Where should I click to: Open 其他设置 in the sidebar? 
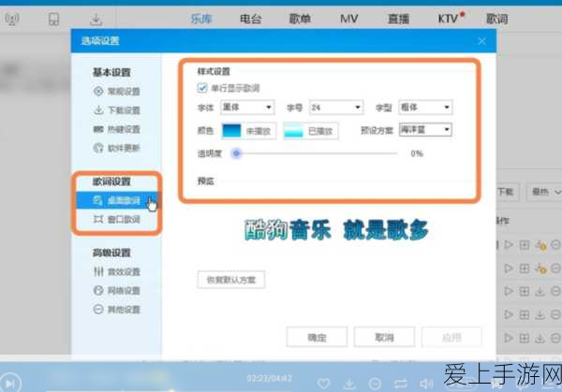116,310
